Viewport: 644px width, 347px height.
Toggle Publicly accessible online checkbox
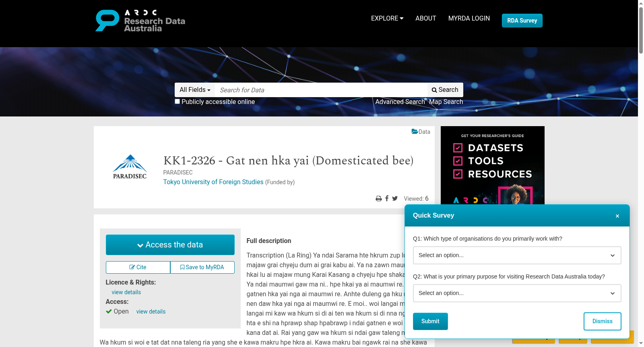pos(177,102)
